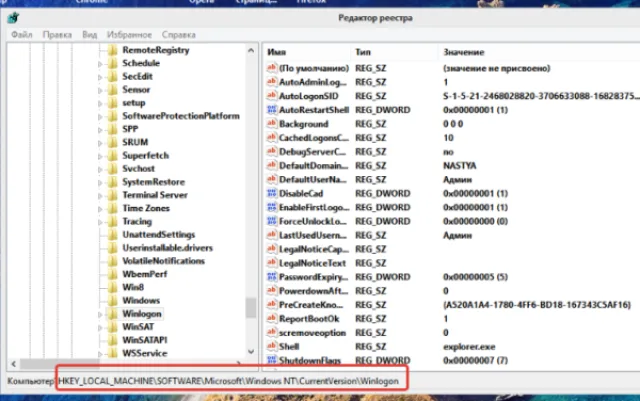Click the setup folder icon
The height and width of the screenshot is (401, 640).
[x=113, y=103]
